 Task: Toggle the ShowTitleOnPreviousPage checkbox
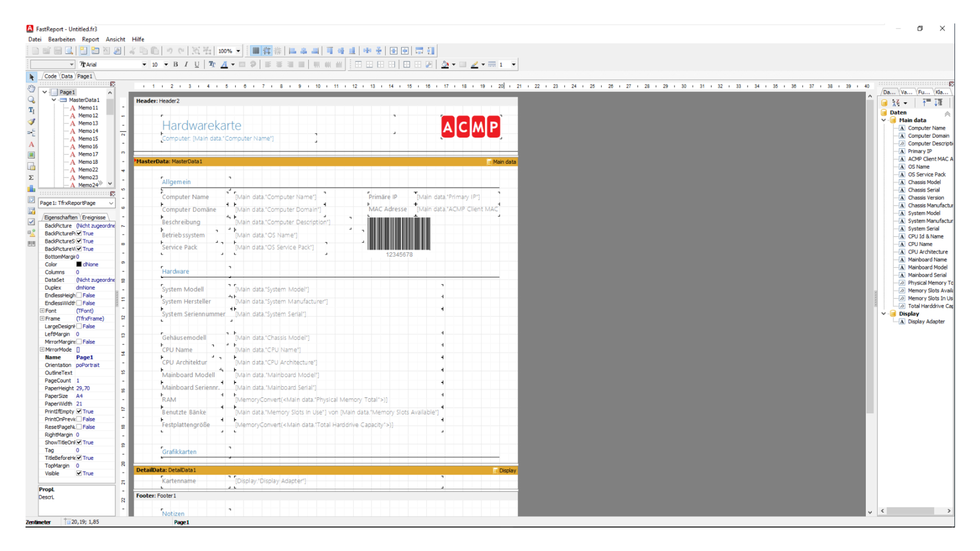[79, 442]
